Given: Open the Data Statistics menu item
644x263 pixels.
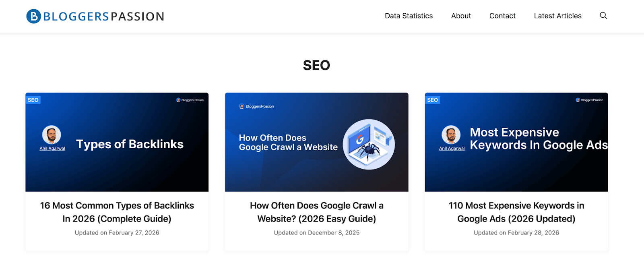Looking at the screenshot, I should click(x=409, y=16).
